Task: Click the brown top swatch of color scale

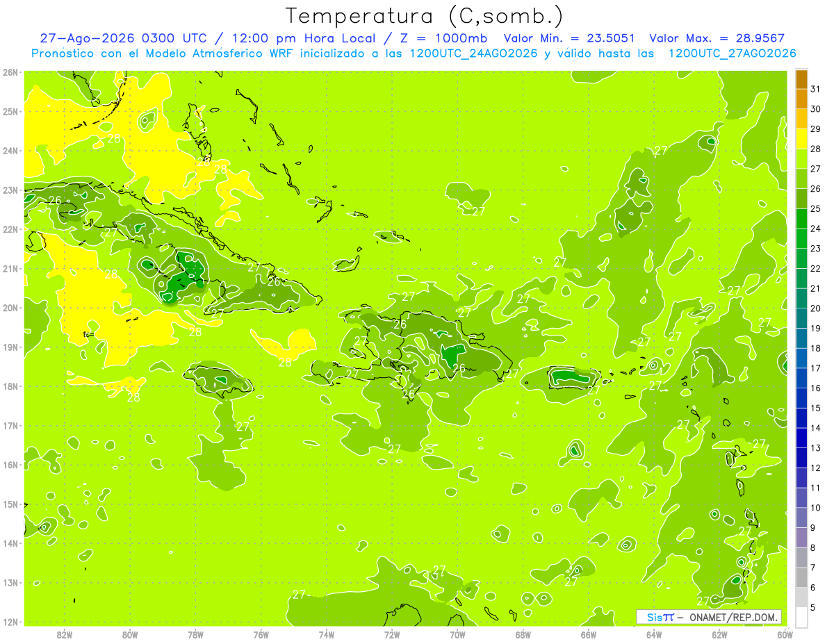Action: [x=801, y=79]
